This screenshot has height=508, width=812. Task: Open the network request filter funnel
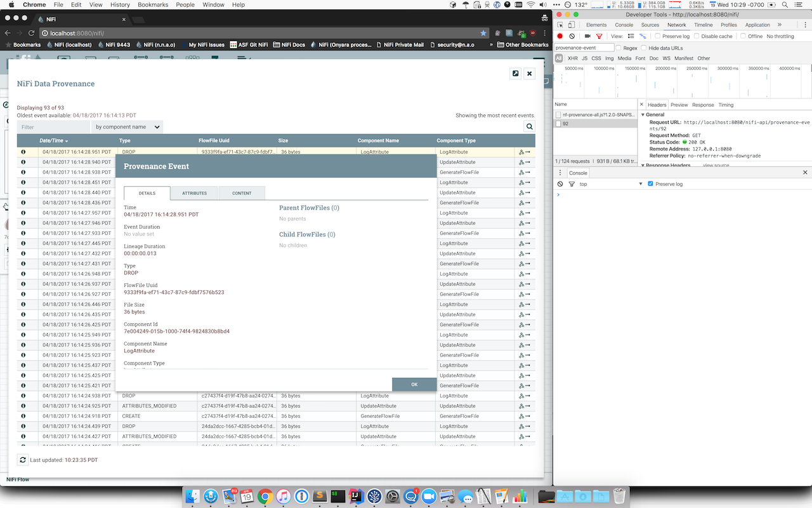click(598, 36)
